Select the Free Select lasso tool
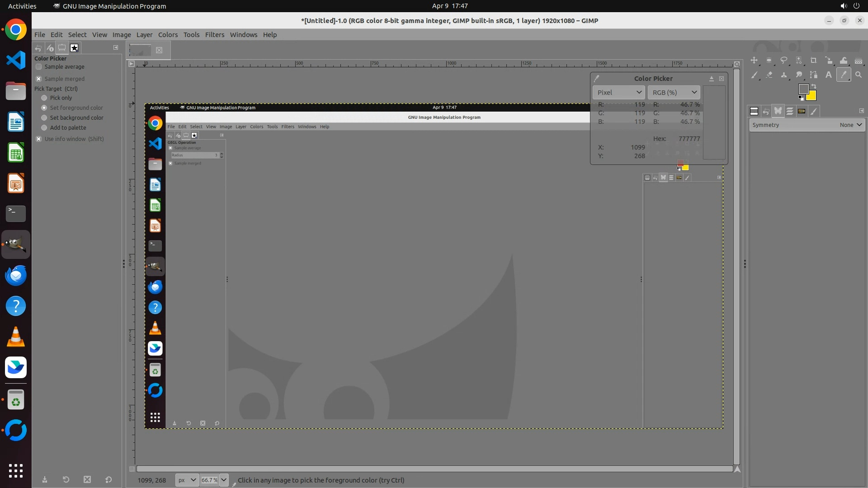 (784, 61)
